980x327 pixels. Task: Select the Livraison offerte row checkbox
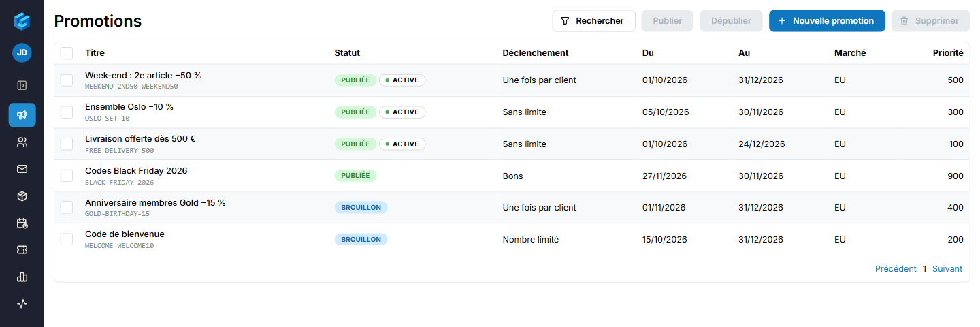(67, 144)
